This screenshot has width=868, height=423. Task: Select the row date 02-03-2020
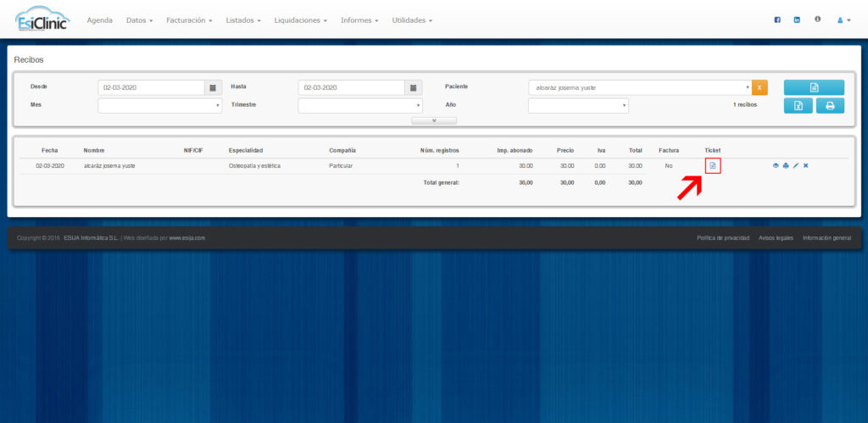point(50,165)
